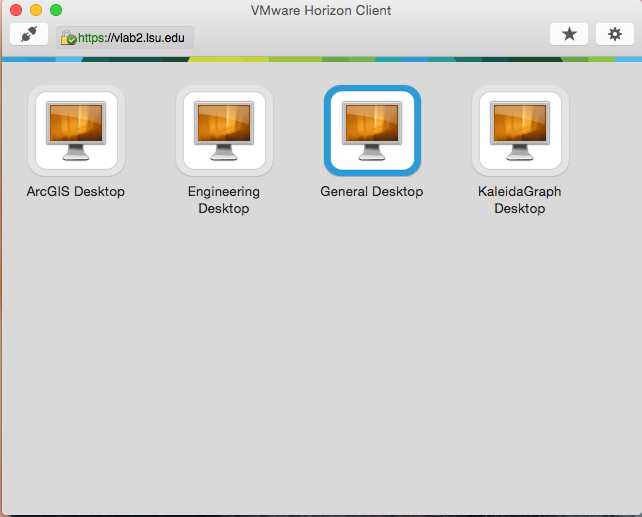Click the https://vlab2.lsu.edu server address
Viewport: 642px width, 517px height.
click(x=131, y=38)
